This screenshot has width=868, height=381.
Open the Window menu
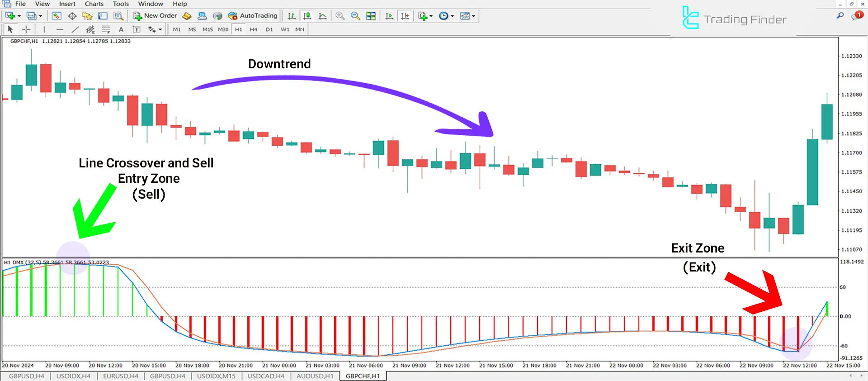pos(151,4)
